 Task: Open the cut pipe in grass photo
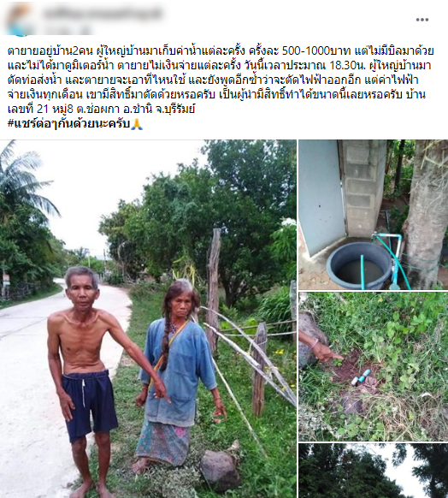coord(373,366)
